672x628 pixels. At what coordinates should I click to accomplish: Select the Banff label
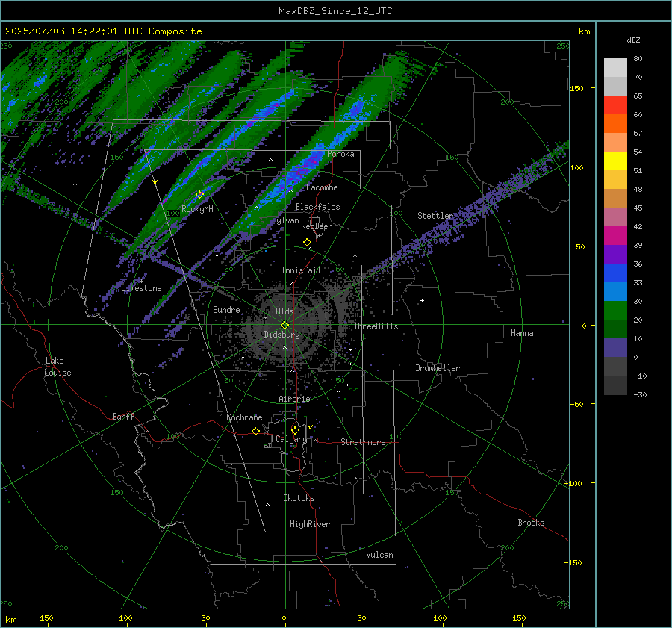(123, 417)
